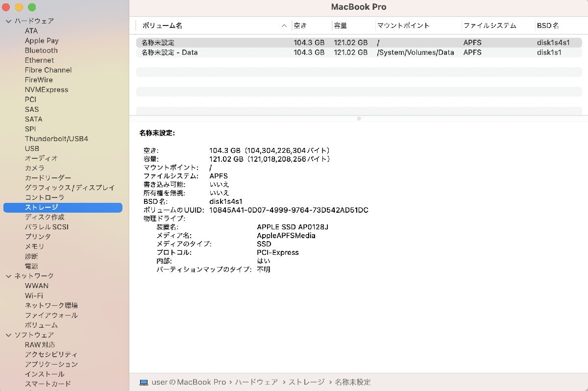Screen dimensions: 588x391
Task: Select USB in the sidebar
Action: coord(32,148)
